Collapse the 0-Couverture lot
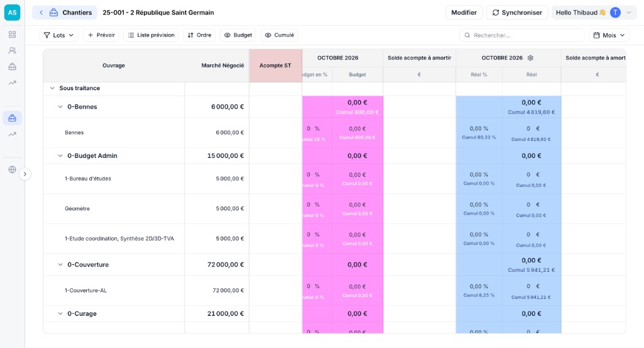 (x=60, y=264)
